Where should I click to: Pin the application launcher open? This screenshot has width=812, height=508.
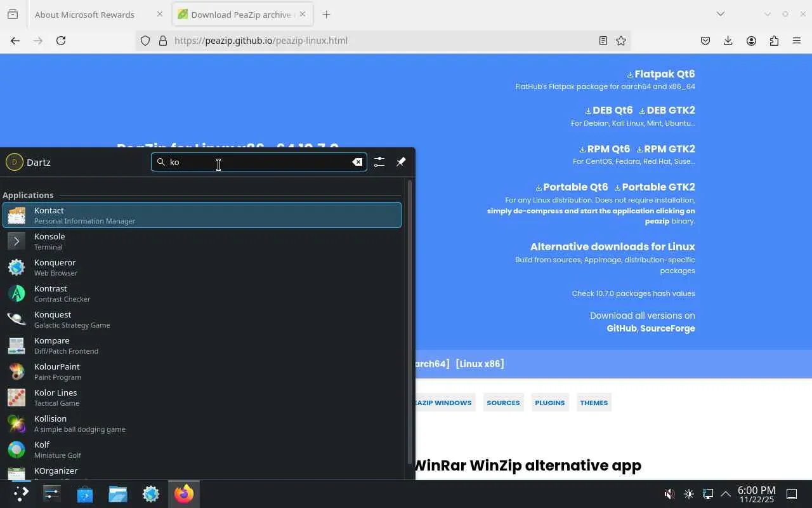(401, 162)
